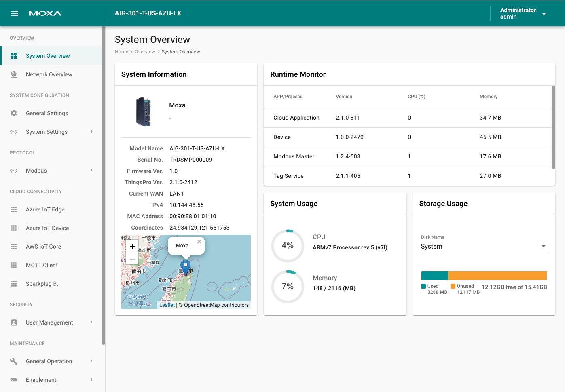Click the Sparkplug B. grid icon
Screen dimensions: 565x392
coord(14,284)
